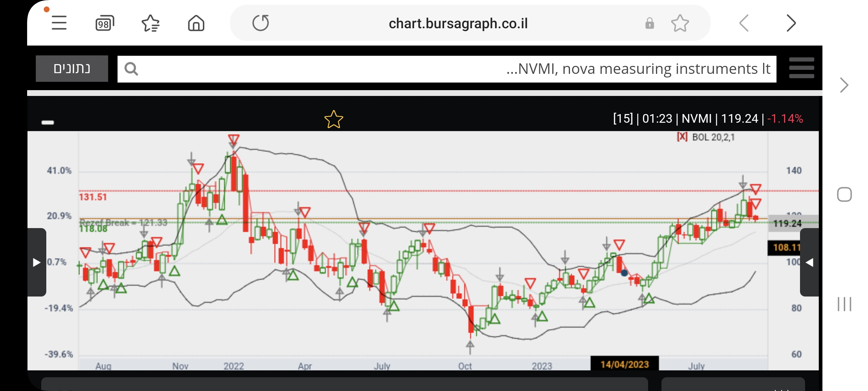Open the browser hamburger menu
This screenshot has width=868, height=391.
(59, 23)
